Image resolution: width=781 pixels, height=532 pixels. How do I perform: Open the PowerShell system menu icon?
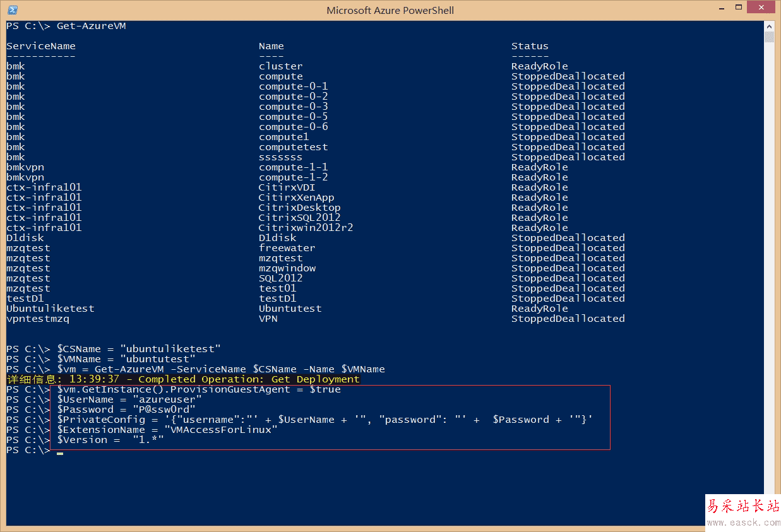pos(12,10)
